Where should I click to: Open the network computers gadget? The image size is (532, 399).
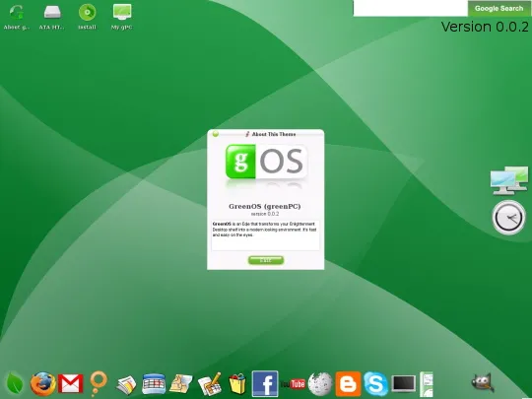(509, 180)
